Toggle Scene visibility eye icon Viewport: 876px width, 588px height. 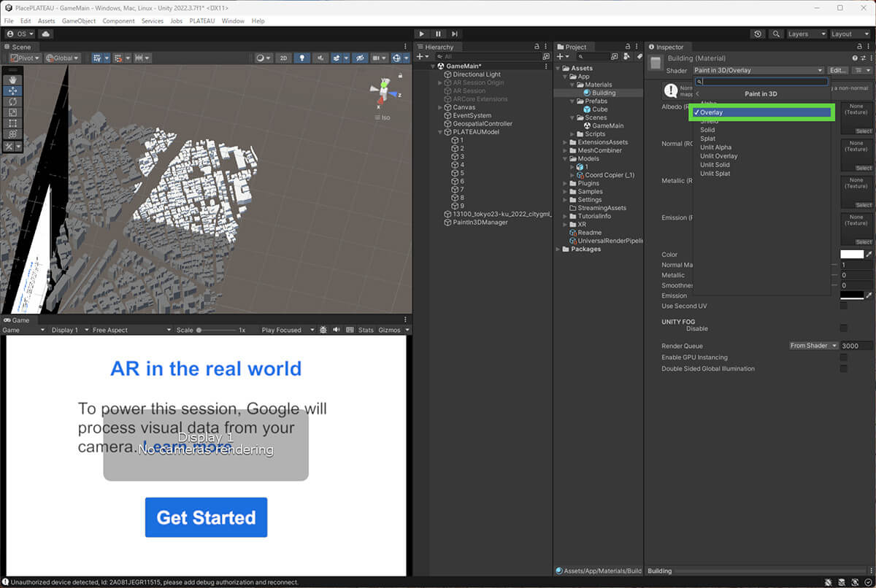(359, 58)
